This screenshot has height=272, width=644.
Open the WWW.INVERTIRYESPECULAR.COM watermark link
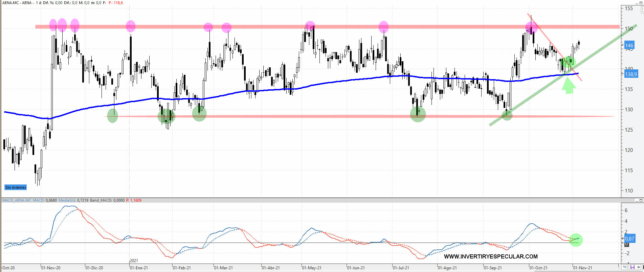(x=491, y=256)
